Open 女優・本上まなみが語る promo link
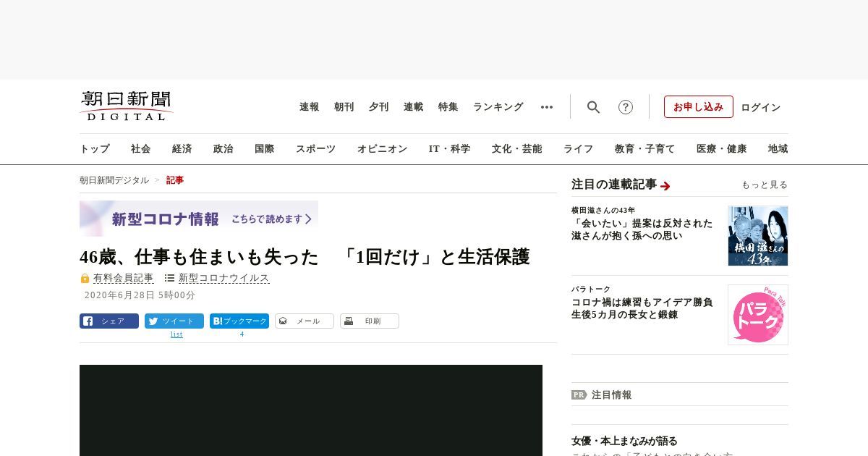 625,441
